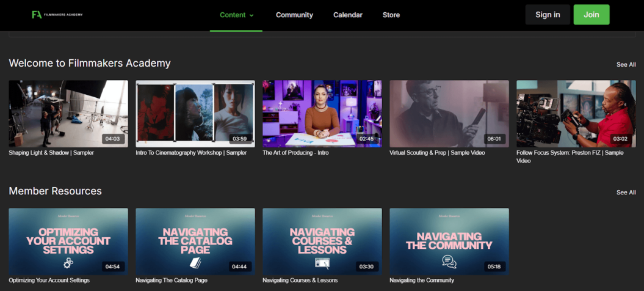This screenshot has width=644, height=291.
Task: Click title 'Follow Focus System: Preston FIZ'
Action: click(x=570, y=157)
